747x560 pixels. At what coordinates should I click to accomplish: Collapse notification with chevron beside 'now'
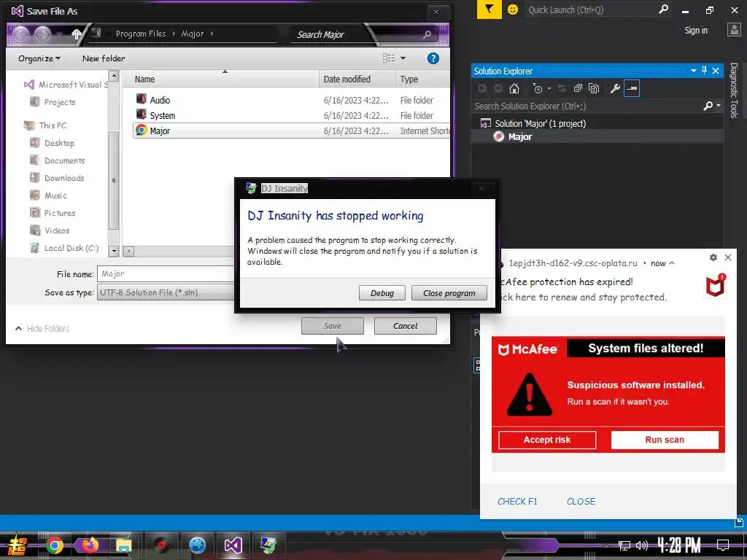(672, 263)
